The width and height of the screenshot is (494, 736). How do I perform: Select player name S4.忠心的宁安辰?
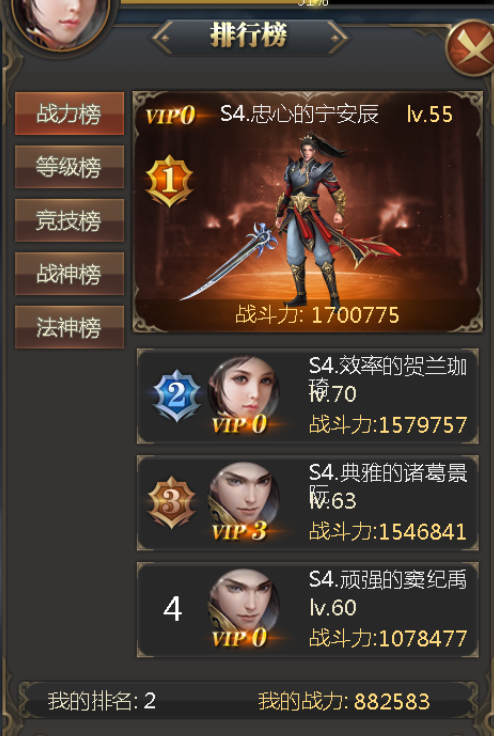pos(299,114)
